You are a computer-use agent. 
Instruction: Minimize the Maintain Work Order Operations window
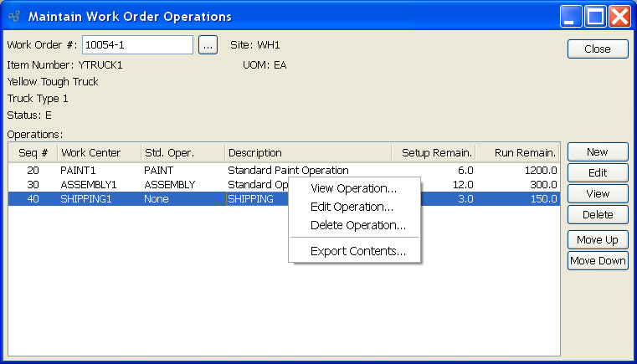click(x=572, y=16)
